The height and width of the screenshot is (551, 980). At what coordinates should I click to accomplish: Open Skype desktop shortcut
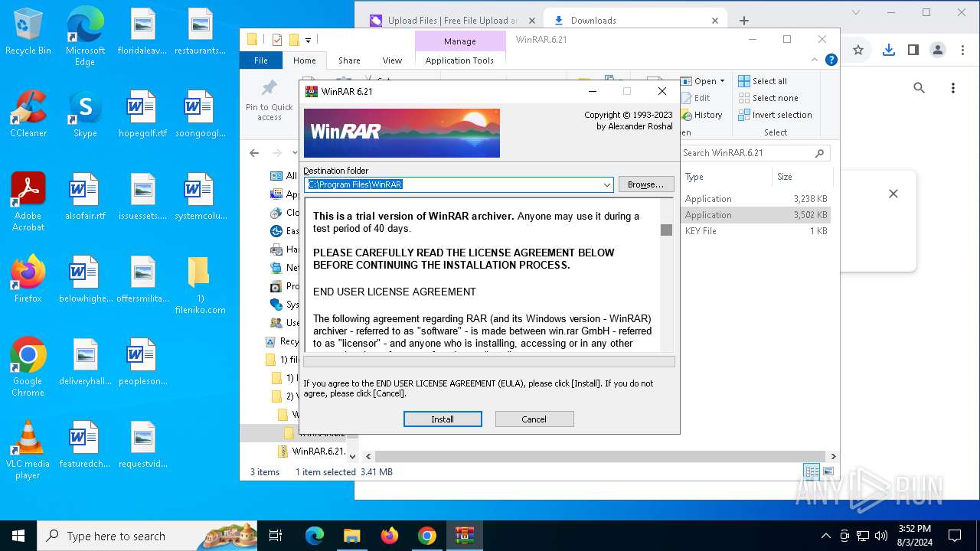coord(85,114)
